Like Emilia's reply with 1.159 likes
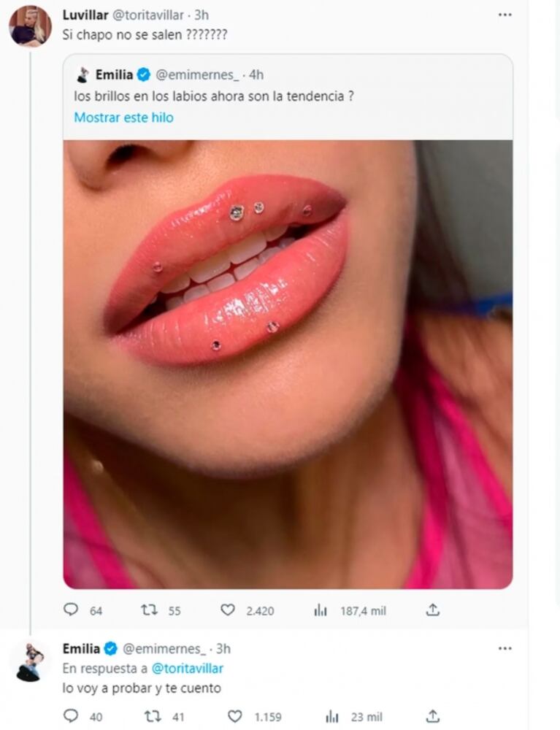560x730 pixels. pos(235,716)
